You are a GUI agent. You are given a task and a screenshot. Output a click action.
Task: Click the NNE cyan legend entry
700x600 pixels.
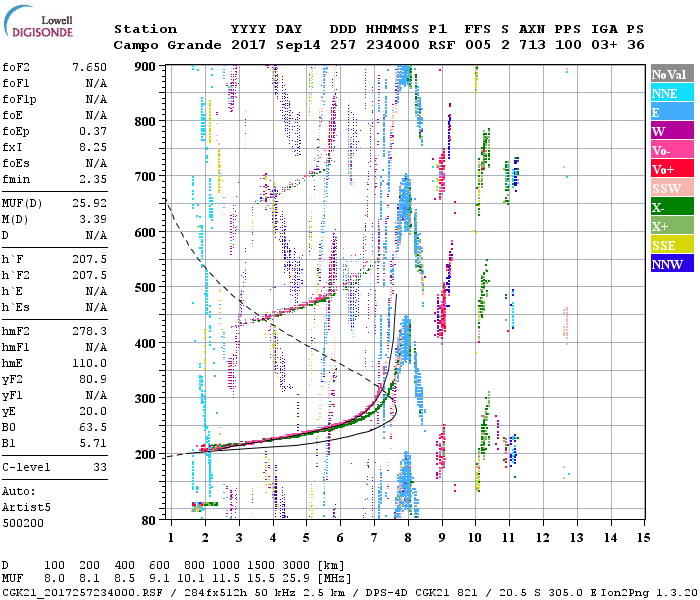[668, 93]
